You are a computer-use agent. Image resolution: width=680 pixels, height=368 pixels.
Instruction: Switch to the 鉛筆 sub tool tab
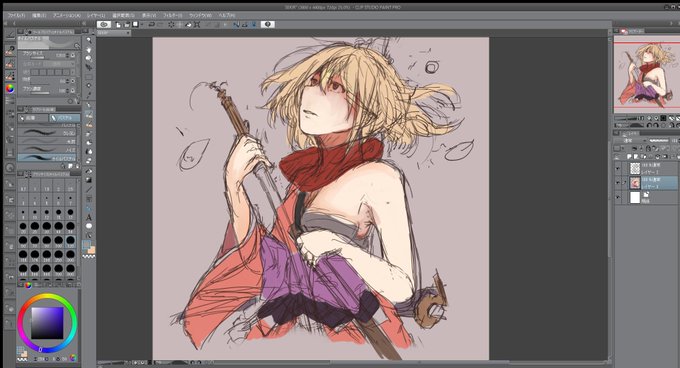pos(33,117)
